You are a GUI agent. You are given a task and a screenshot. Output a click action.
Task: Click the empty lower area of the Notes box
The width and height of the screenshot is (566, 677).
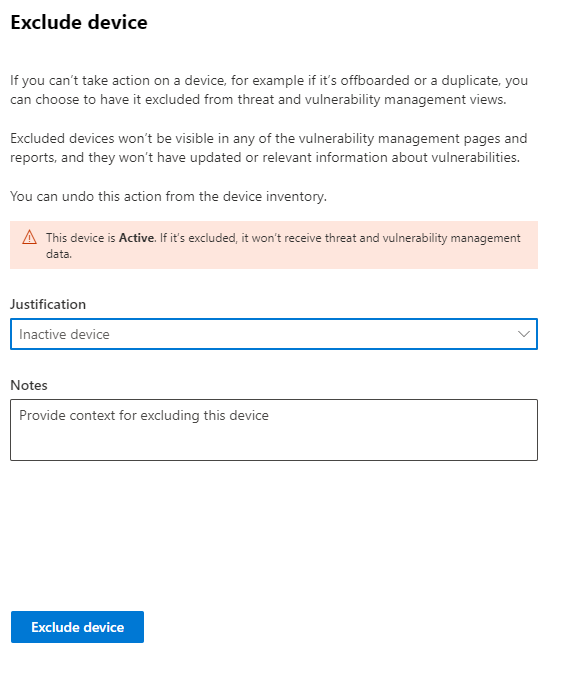(x=274, y=445)
